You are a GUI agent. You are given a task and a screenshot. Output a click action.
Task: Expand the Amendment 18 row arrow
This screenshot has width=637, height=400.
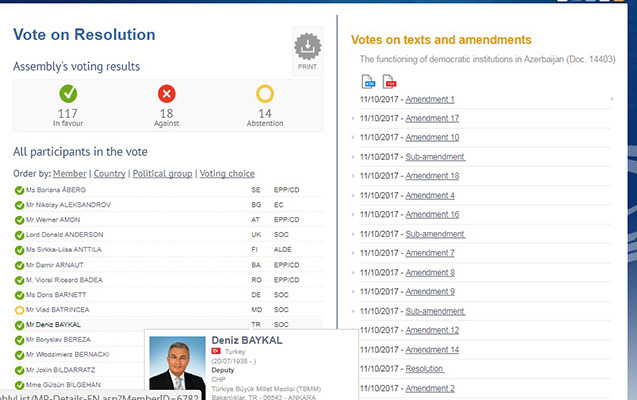[354, 176]
